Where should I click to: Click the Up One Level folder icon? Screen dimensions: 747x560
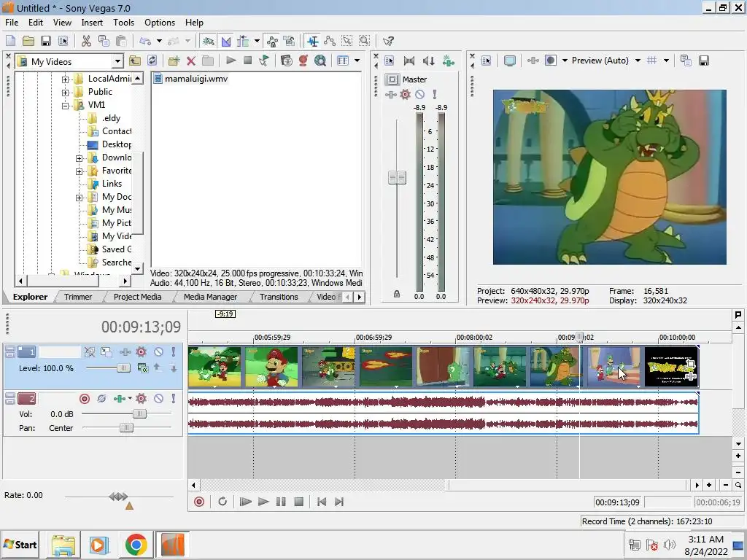point(135,61)
